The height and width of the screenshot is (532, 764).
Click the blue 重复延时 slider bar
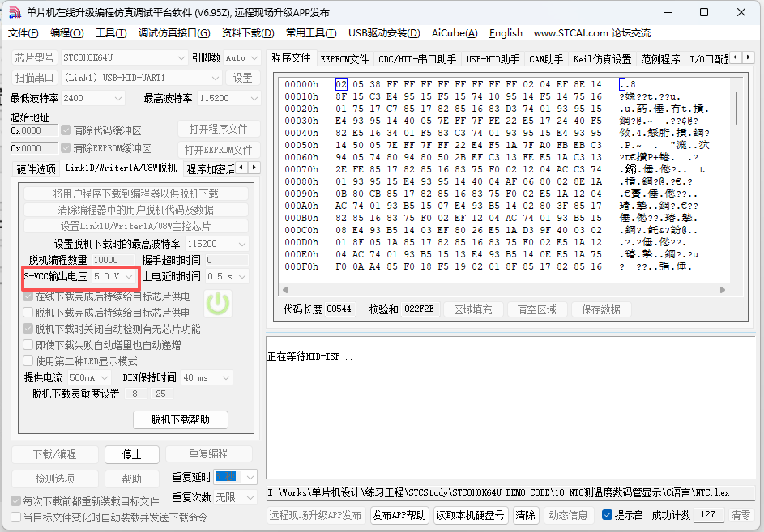coord(224,477)
